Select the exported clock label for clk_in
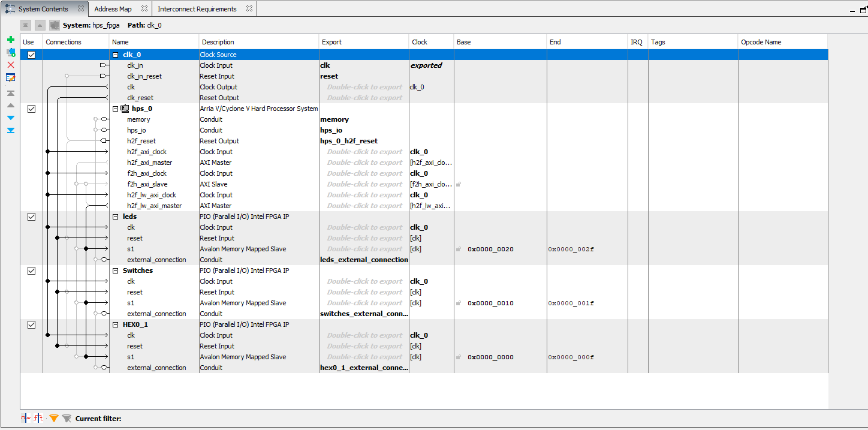This screenshot has width=868, height=430. pos(426,65)
